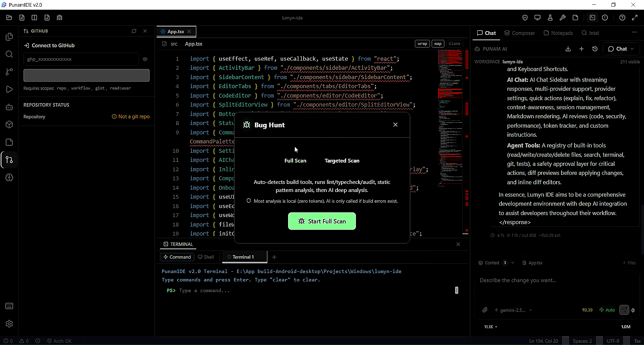Switch to the Targeted Scan tab

pos(342,161)
